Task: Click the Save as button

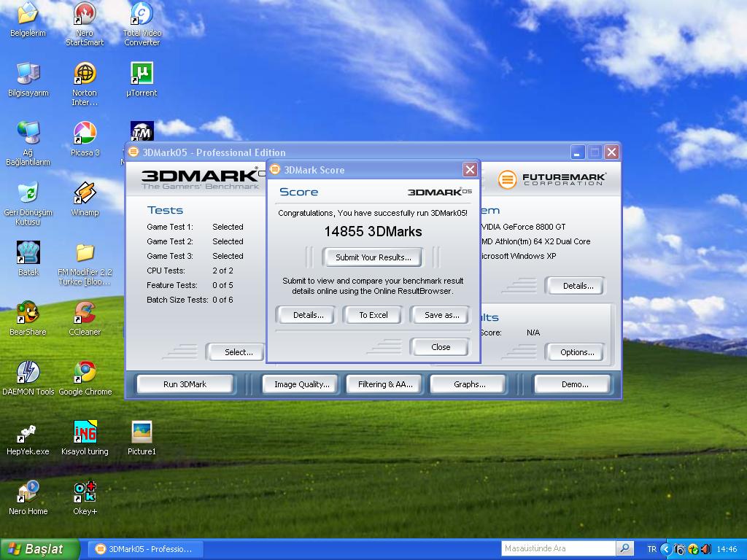Action: [441, 315]
